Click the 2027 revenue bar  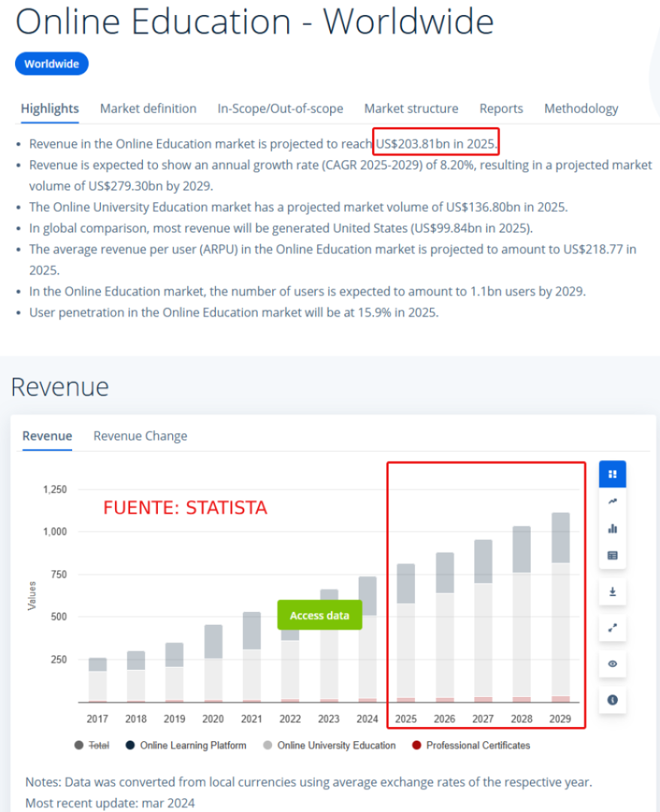click(483, 621)
